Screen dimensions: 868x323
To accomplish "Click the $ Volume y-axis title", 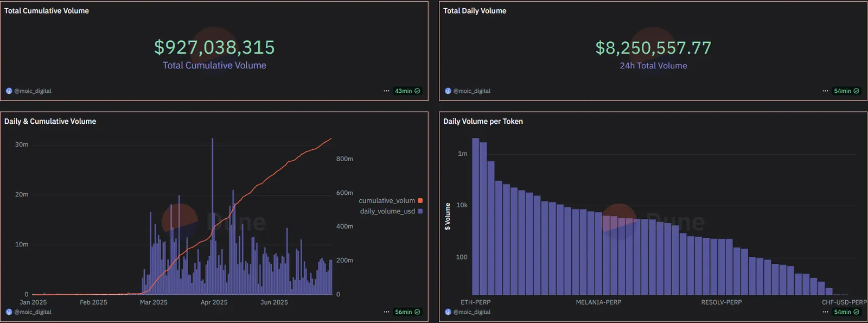I will click(x=448, y=217).
